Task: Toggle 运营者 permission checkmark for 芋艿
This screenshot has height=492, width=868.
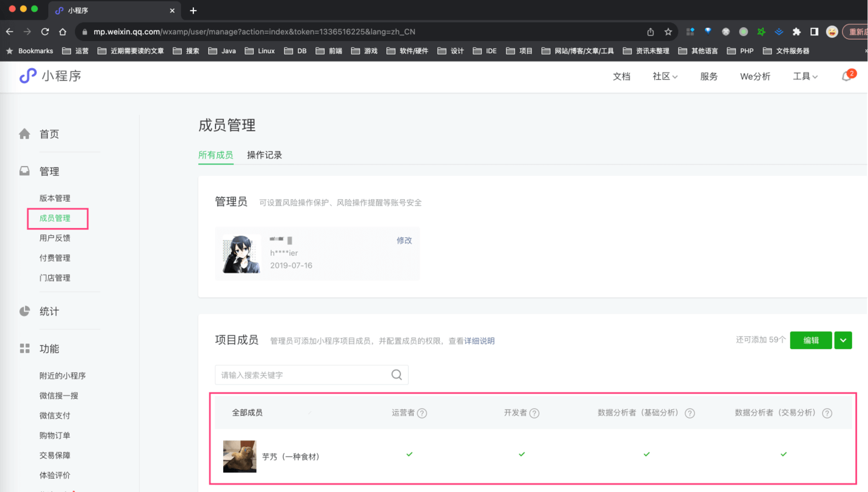Action: [x=409, y=454]
